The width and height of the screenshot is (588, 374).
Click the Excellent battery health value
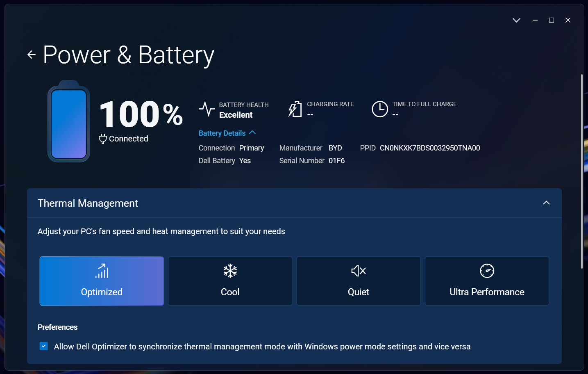pos(236,115)
